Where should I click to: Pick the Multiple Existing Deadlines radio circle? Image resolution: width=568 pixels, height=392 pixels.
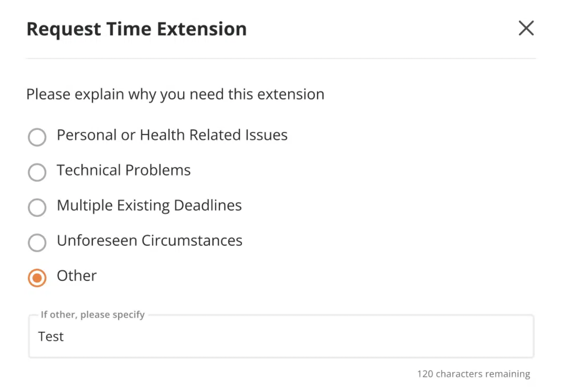(37, 207)
